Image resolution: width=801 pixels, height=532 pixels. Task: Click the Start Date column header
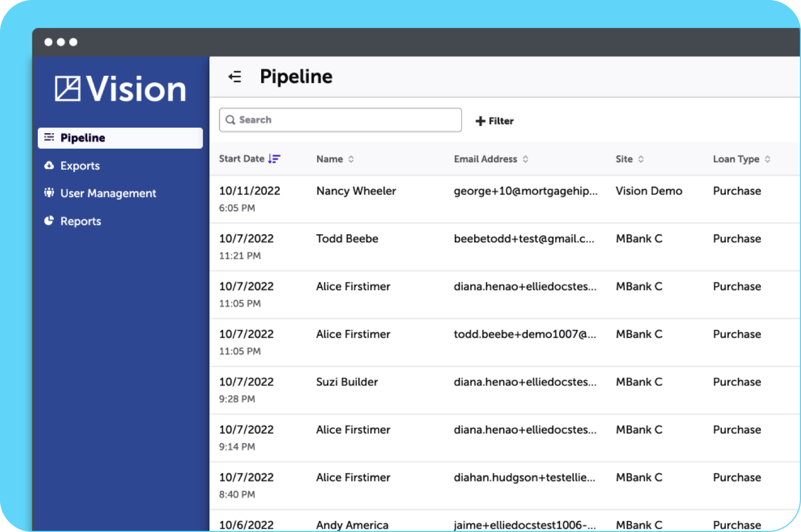tap(241, 159)
